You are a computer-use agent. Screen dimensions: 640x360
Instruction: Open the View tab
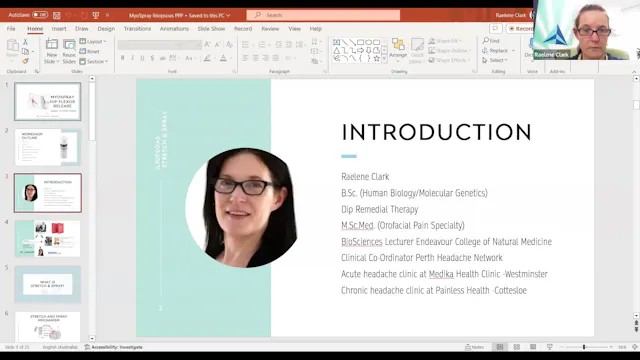pos(294,29)
